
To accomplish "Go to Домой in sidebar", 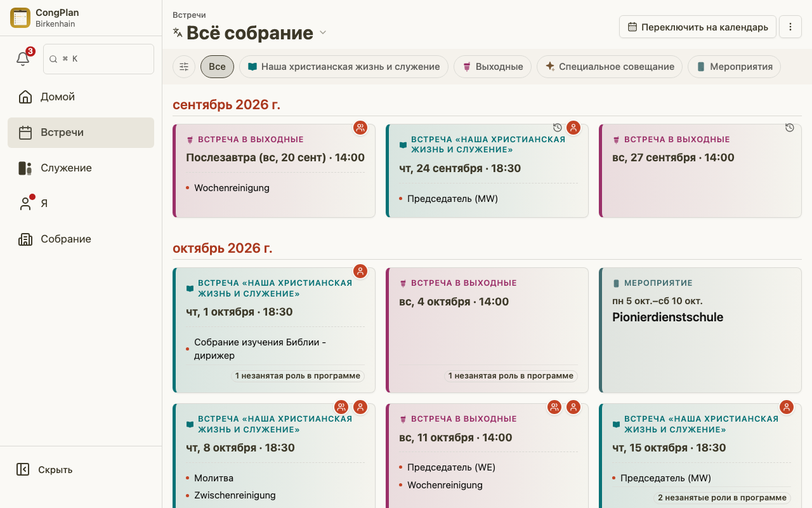I will click(x=81, y=97).
